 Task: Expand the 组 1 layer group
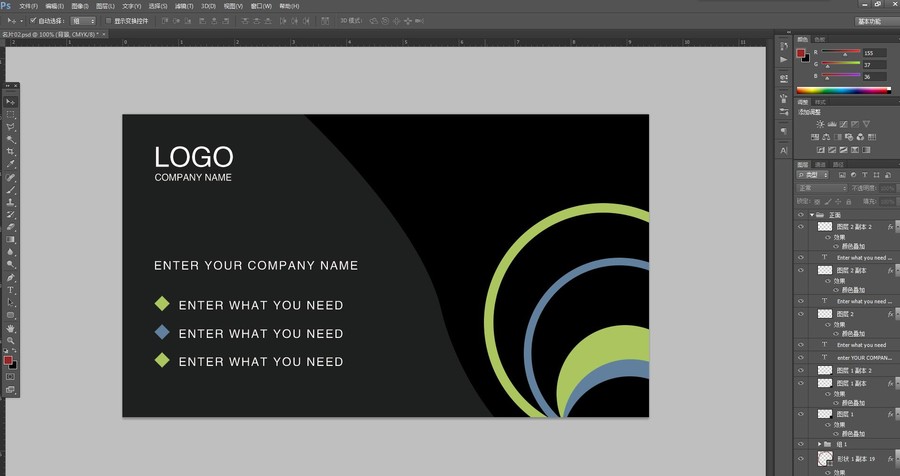(820, 444)
